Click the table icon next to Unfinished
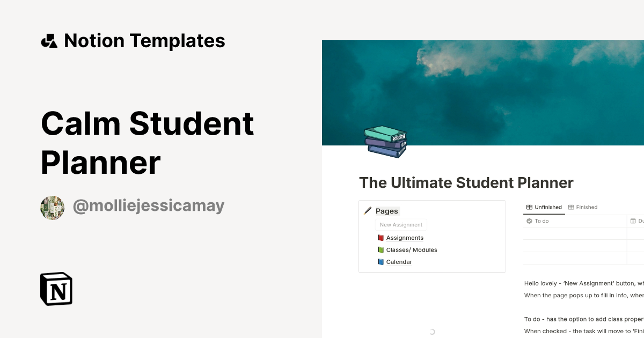 pos(529,207)
